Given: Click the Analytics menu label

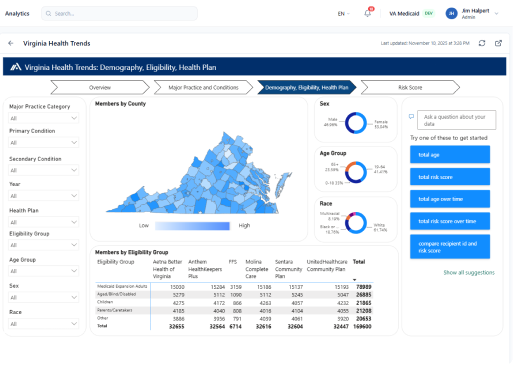Looking at the screenshot, I should pos(17,14).
